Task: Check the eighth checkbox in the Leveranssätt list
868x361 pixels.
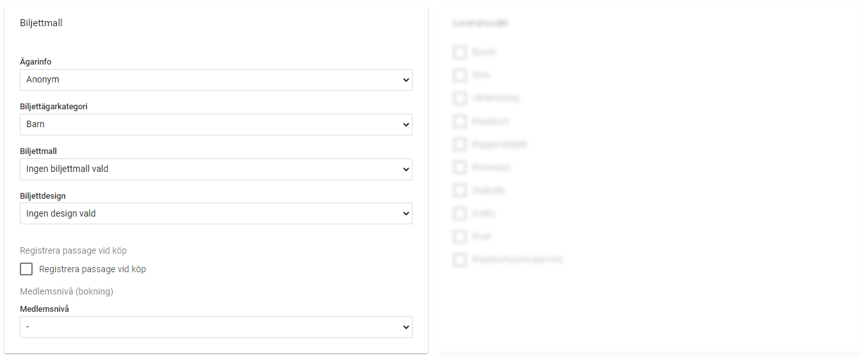Action: (x=459, y=213)
